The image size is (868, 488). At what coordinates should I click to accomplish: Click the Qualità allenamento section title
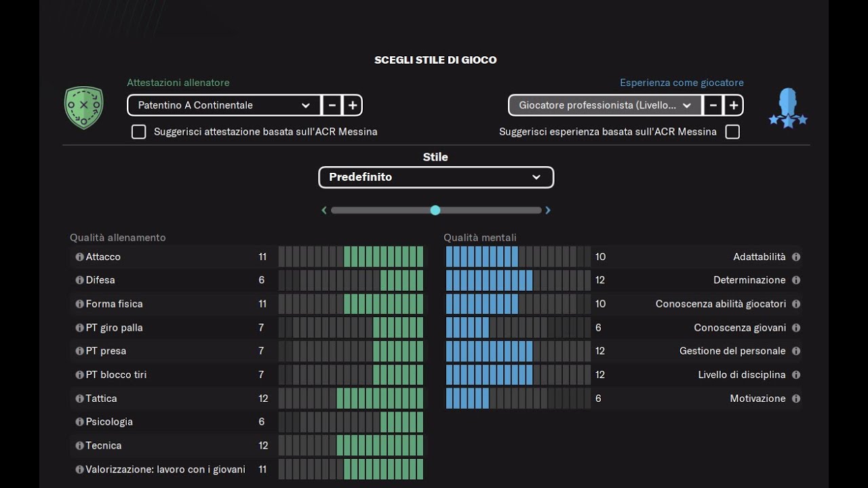(118, 237)
